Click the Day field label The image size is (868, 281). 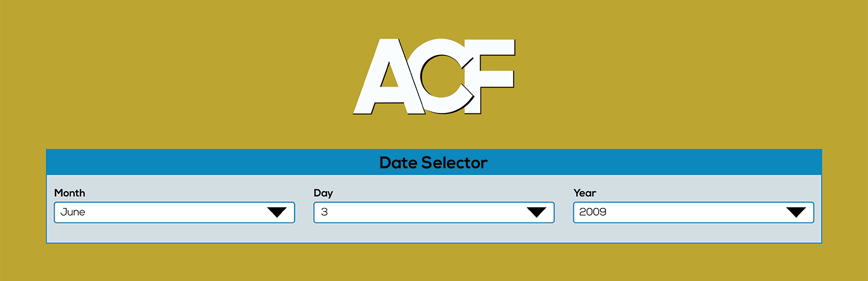pos(323,193)
